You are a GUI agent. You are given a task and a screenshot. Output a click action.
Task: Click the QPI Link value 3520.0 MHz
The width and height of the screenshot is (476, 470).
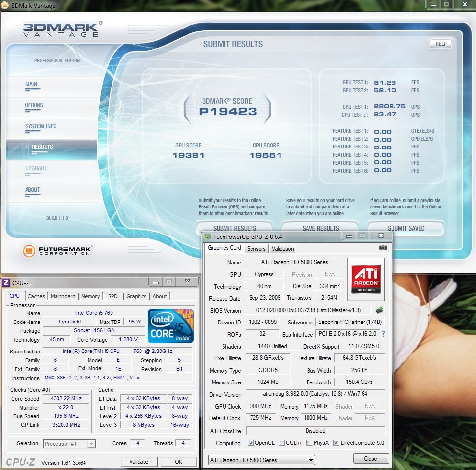click(x=66, y=425)
